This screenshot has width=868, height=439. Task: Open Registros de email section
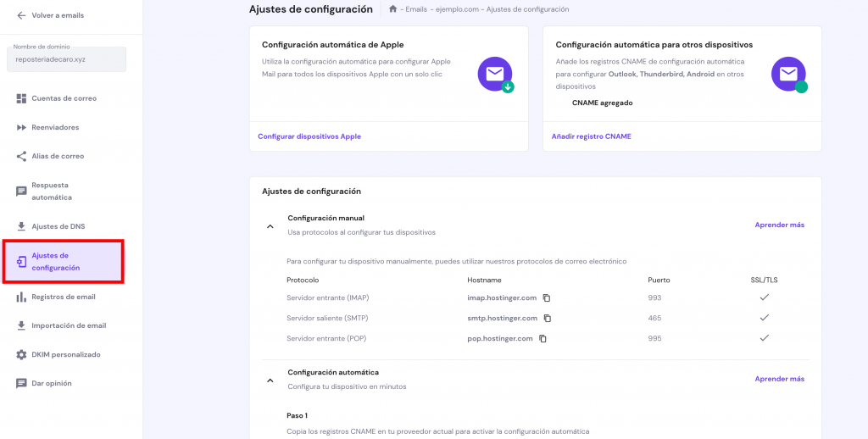coord(63,297)
